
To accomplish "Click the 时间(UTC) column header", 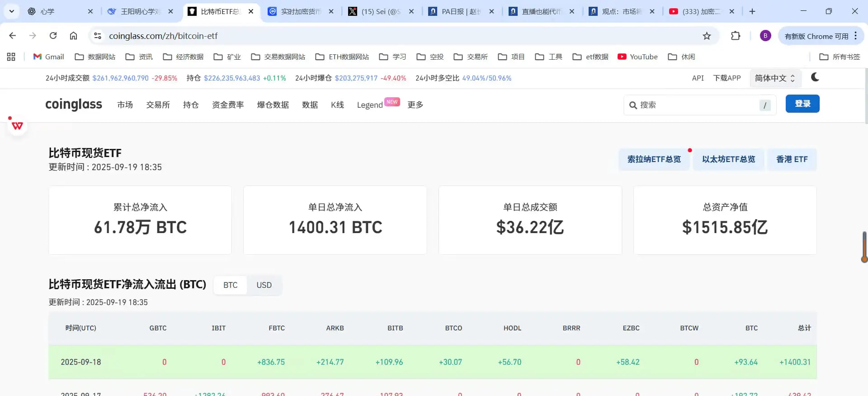I will (81, 328).
